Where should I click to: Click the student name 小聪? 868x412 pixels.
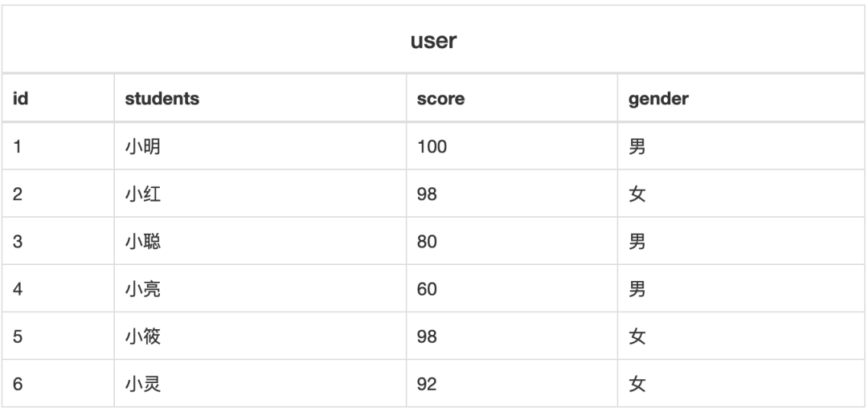pyautogui.click(x=143, y=242)
